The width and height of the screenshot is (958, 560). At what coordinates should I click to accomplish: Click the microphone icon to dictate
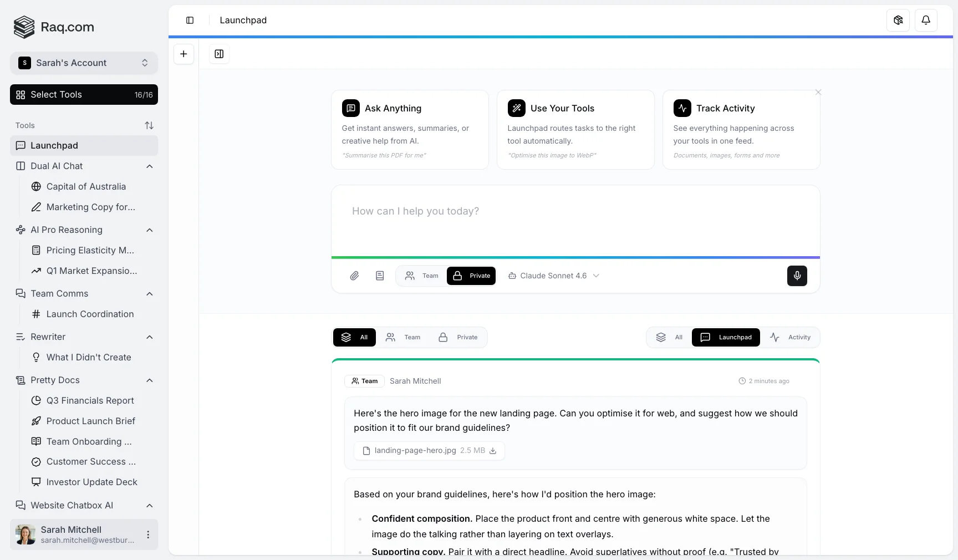[x=797, y=276]
